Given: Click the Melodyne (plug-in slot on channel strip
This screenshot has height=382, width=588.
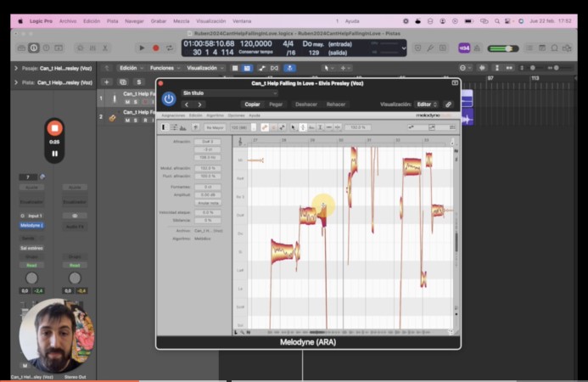Looking at the screenshot, I should (32, 225).
